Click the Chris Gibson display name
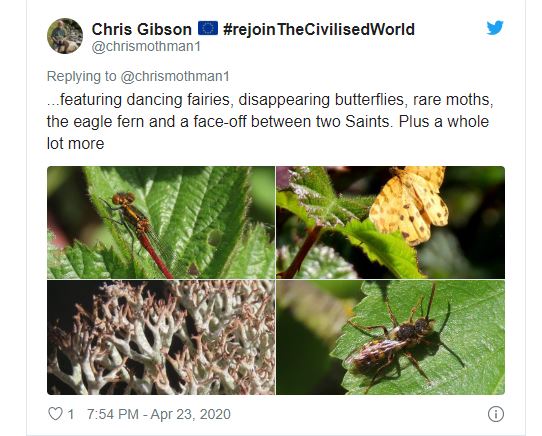542x436 pixels. point(141,29)
